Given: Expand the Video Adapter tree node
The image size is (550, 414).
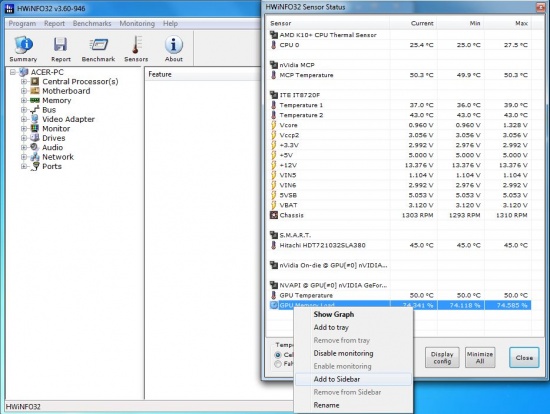Looking at the screenshot, I should click(x=24, y=119).
